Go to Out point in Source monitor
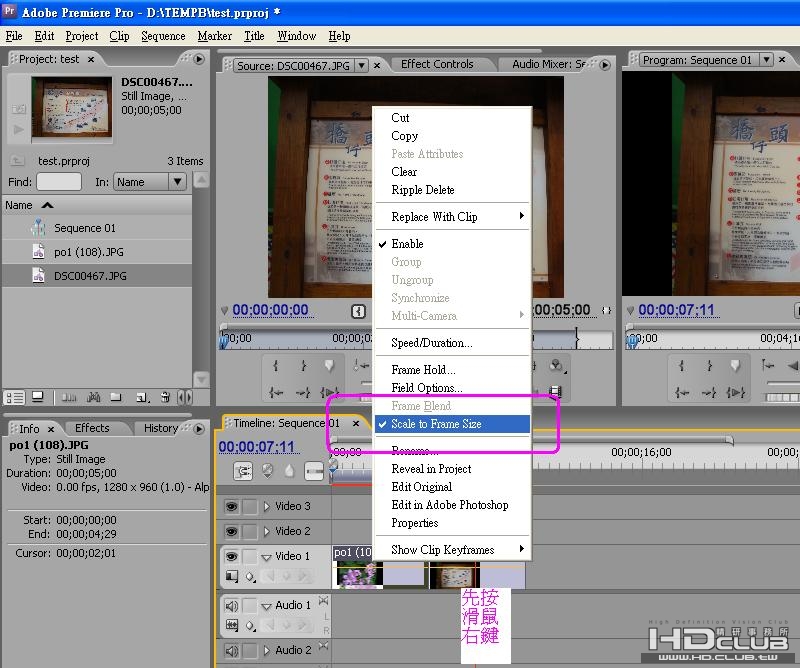The width and height of the screenshot is (800, 668). (303, 392)
